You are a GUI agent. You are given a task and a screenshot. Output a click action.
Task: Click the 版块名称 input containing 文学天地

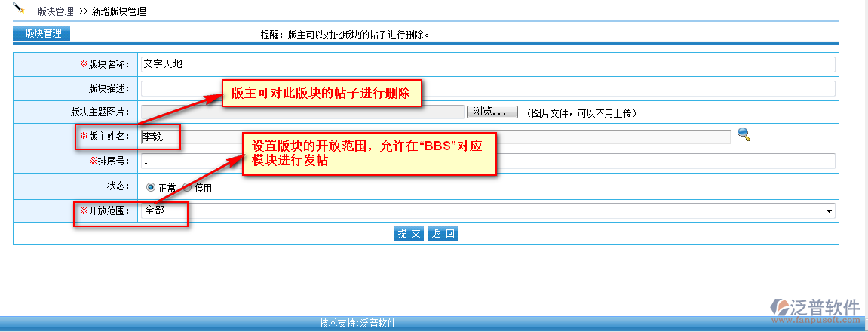coord(488,64)
